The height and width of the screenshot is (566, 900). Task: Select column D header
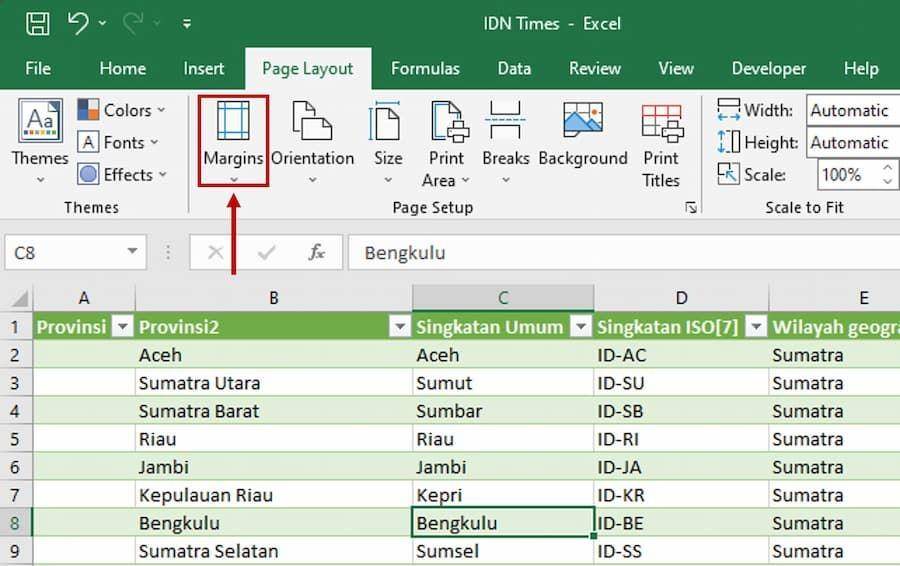681,298
